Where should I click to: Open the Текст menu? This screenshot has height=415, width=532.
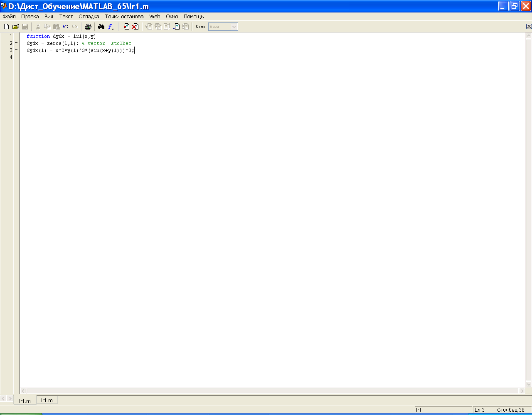pos(66,17)
